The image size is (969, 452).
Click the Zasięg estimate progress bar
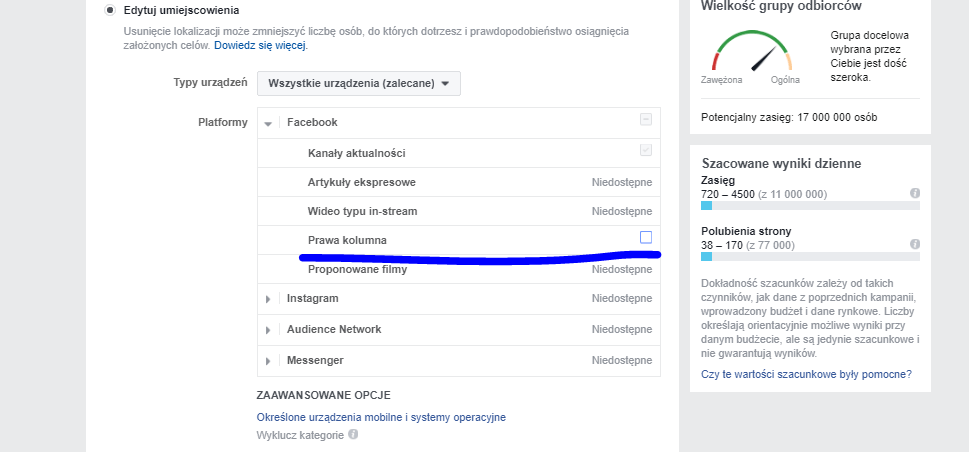pos(810,206)
